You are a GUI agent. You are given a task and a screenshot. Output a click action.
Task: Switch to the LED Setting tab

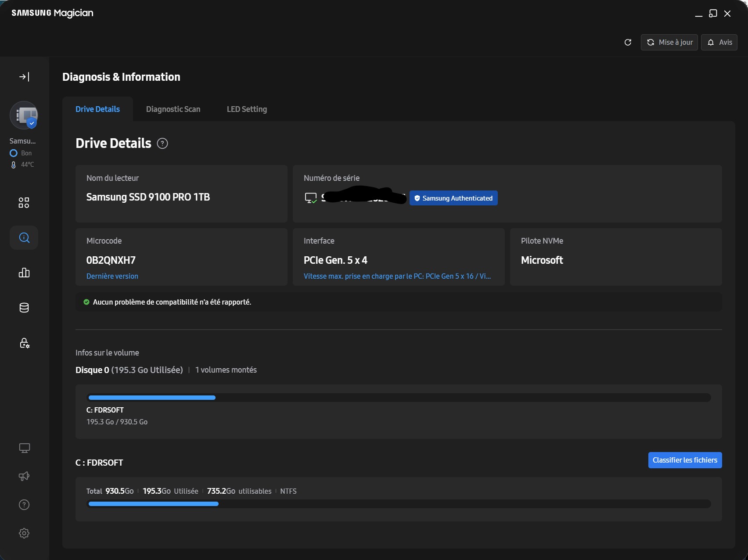pos(247,109)
